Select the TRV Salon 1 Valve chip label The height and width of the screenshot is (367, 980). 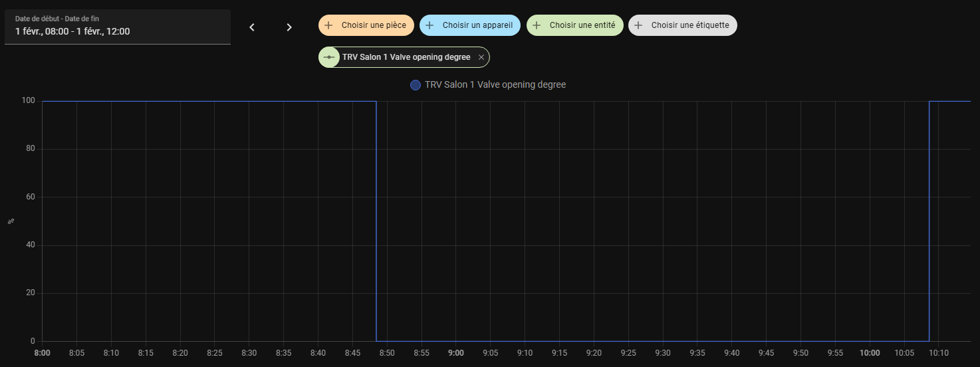406,58
